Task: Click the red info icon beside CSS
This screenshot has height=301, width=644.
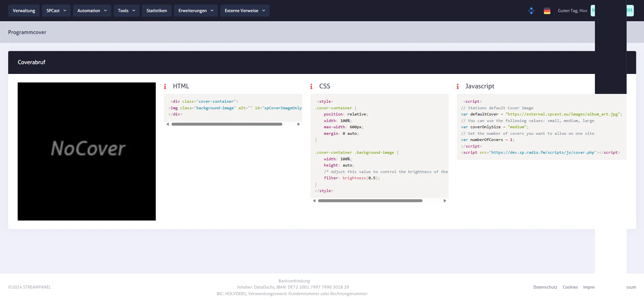Action: pyautogui.click(x=311, y=86)
